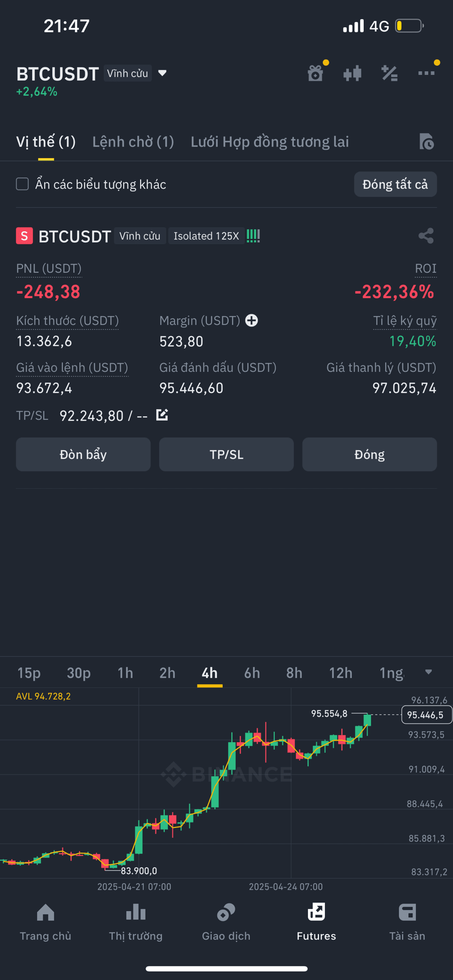Share the BTCUSDT position
This screenshot has height=980, width=453.
(x=426, y=236)
